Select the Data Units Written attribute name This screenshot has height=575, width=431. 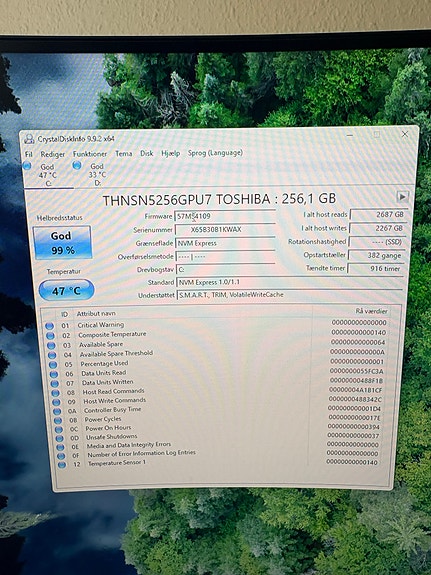[x=107, y=382]
